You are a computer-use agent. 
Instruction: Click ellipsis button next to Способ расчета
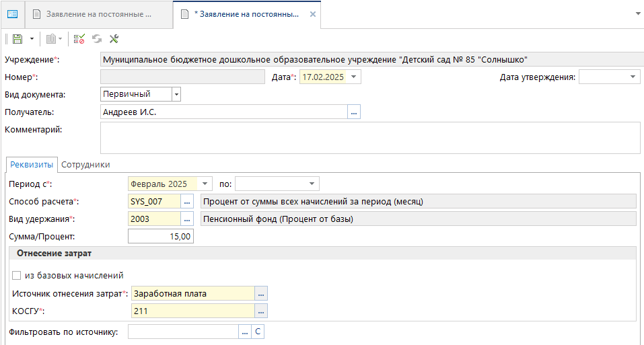click(x=188, y=201)
